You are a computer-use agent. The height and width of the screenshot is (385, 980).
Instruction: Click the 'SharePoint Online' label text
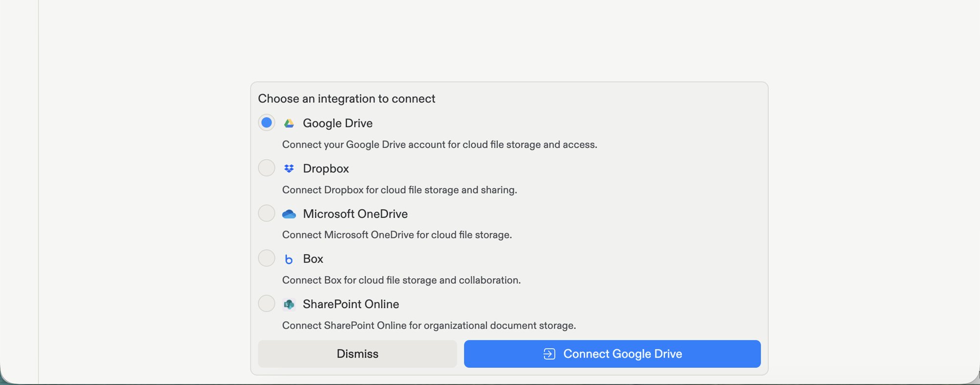(x=351, y=304)
